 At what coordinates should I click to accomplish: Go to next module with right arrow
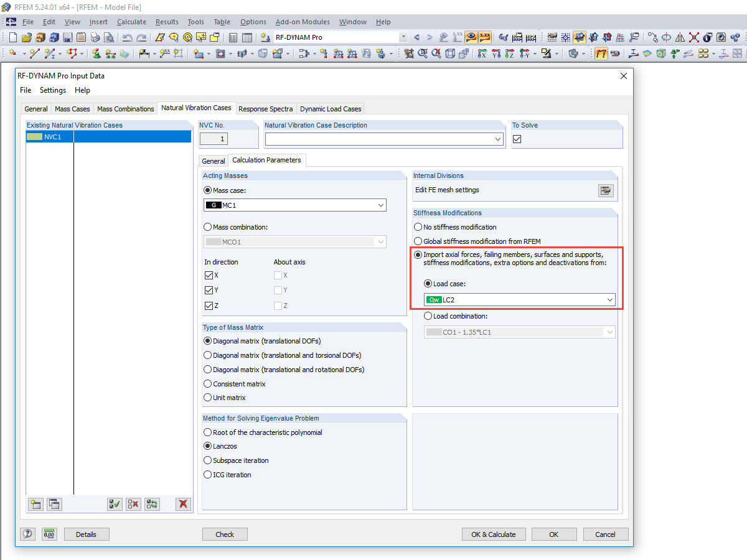coord(430,37)
